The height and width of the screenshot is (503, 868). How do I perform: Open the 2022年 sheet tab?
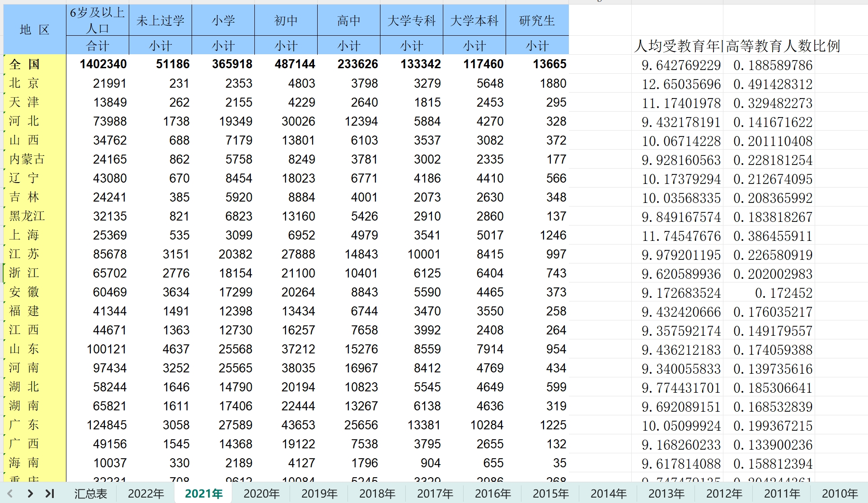(x=145, y=493)
